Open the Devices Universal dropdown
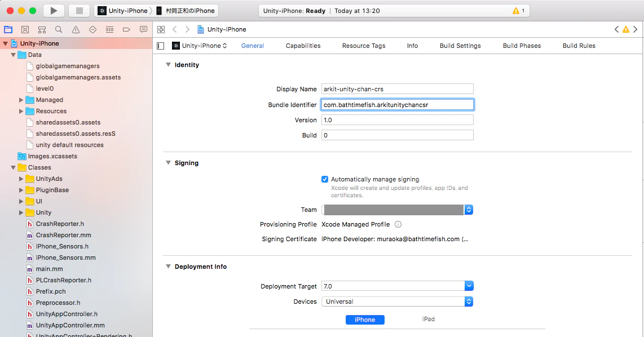The width and height of the screenshot is (644, 337). point(397,301)
